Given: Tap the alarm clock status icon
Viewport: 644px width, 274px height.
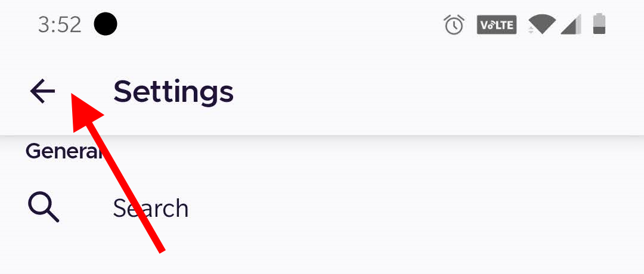Looking at the screenshot, I should (x=454, y=25).
